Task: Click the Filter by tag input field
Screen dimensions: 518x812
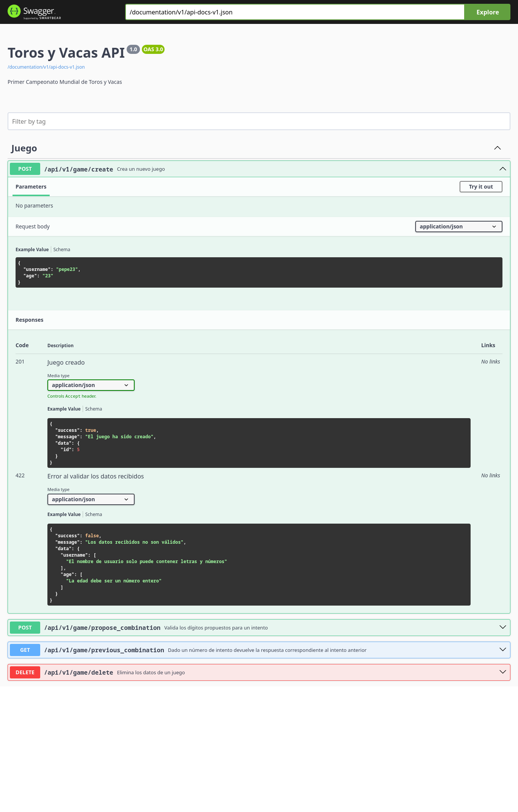Action: 259,121
